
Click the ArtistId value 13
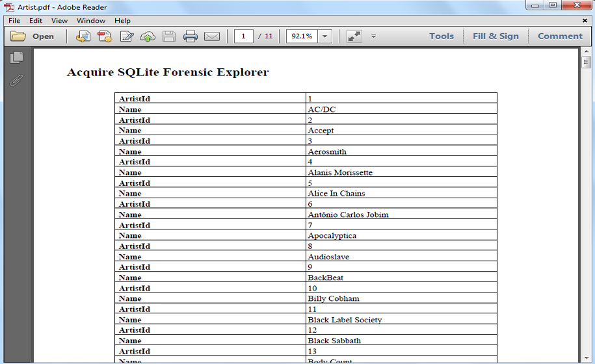312,351
